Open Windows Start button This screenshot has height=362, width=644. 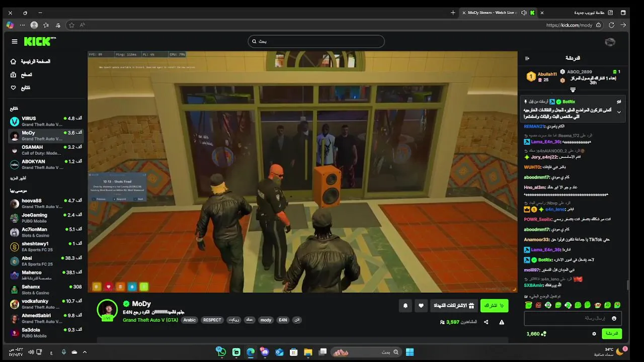[x=410, y=352]
